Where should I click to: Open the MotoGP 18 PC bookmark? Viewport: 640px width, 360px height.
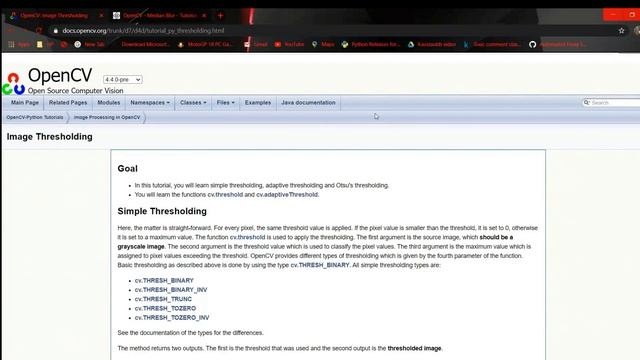(205, 44)
